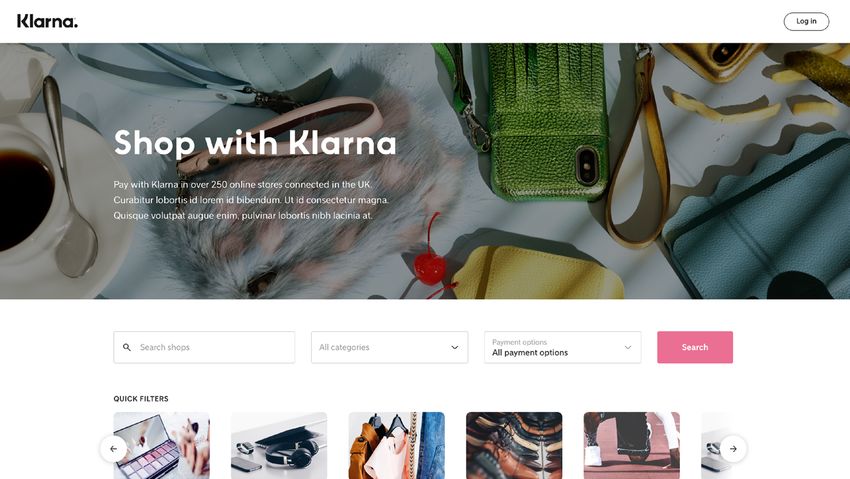Expand the All categories dropdown
Screen dimensions: 850x479
click(x=389, y=347)
